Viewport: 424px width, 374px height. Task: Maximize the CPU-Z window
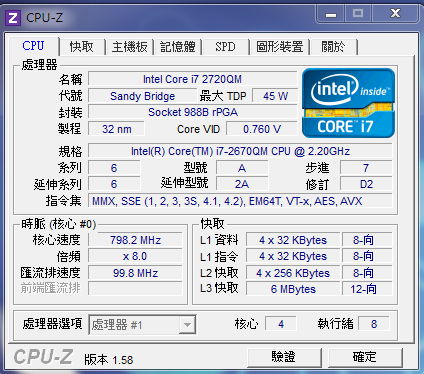click(358, 14)
